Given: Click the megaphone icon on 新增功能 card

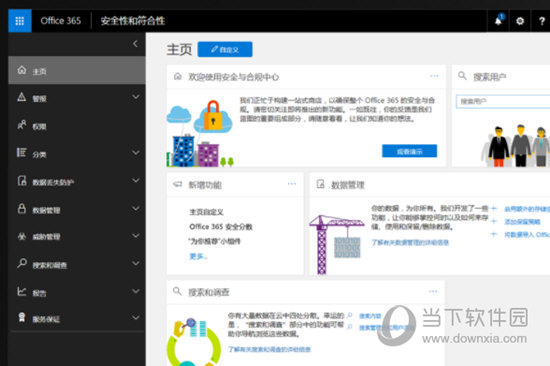Looking at the screenshot, I should coord(178,184).
